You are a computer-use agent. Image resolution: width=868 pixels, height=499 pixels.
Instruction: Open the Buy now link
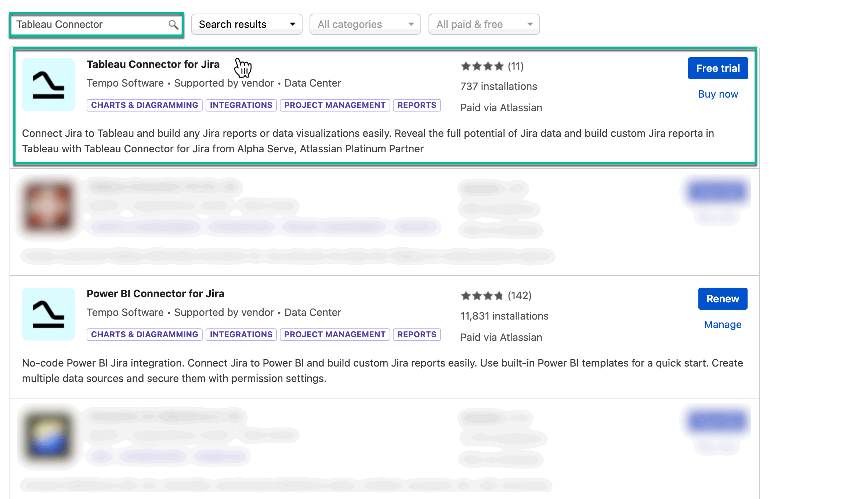click(x=718, y=94)
